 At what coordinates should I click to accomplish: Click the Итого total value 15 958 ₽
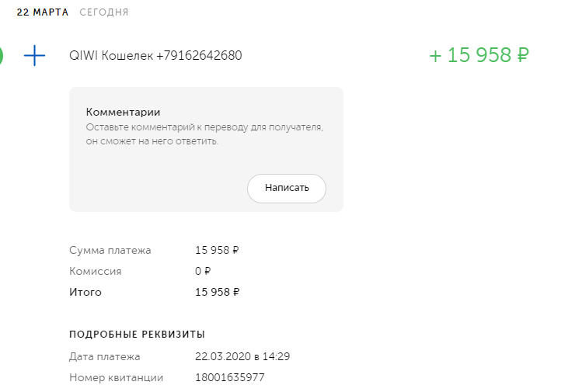pyautogui.click(x=217, y=293)
